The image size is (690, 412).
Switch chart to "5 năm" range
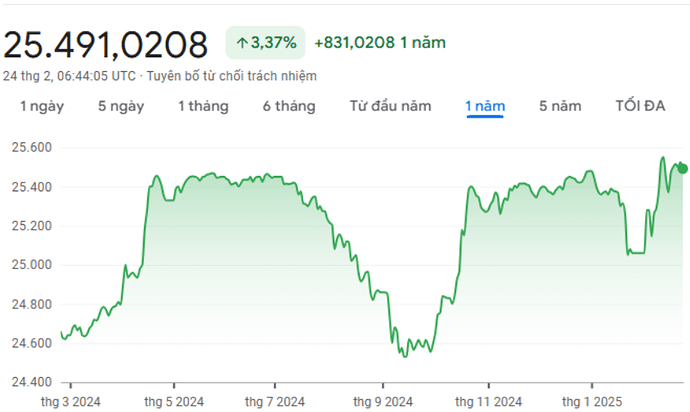560,106
